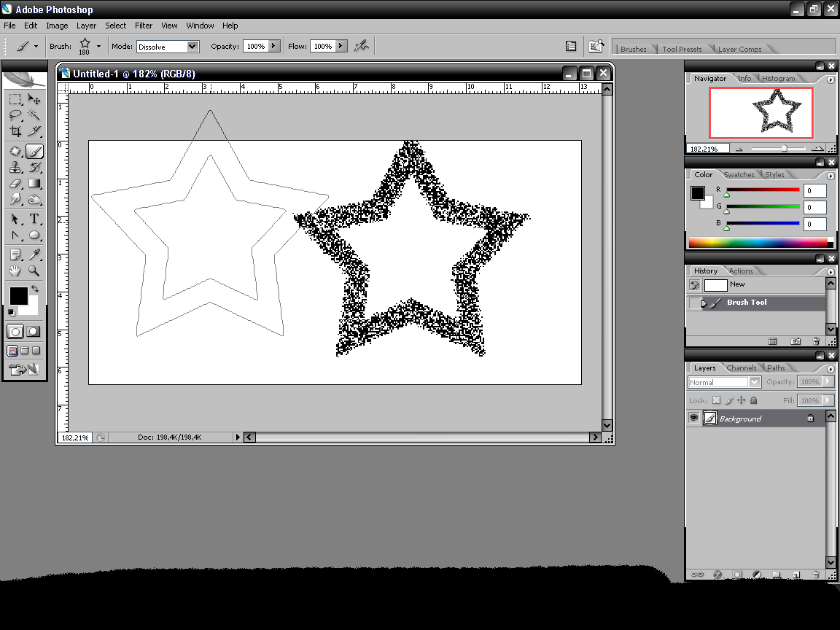Select the Blur tool
840x630 pixels.
[x=15, y=200]
